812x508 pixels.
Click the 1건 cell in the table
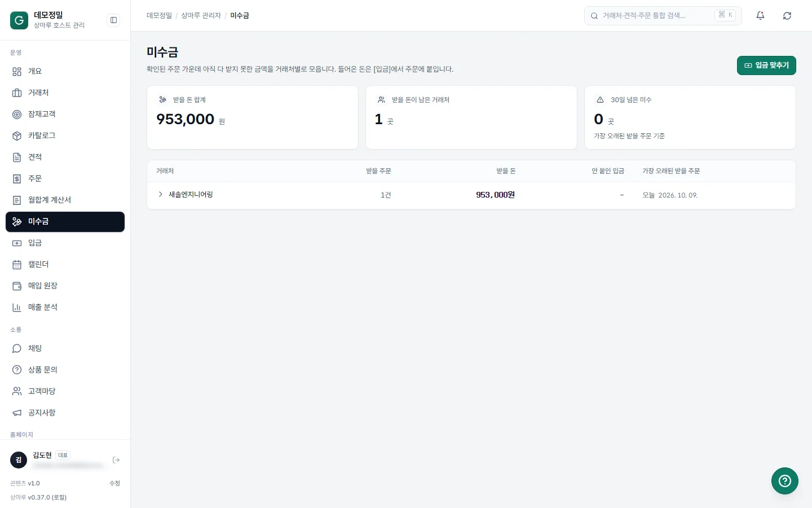pyautogui.click(x=386, y=195)
